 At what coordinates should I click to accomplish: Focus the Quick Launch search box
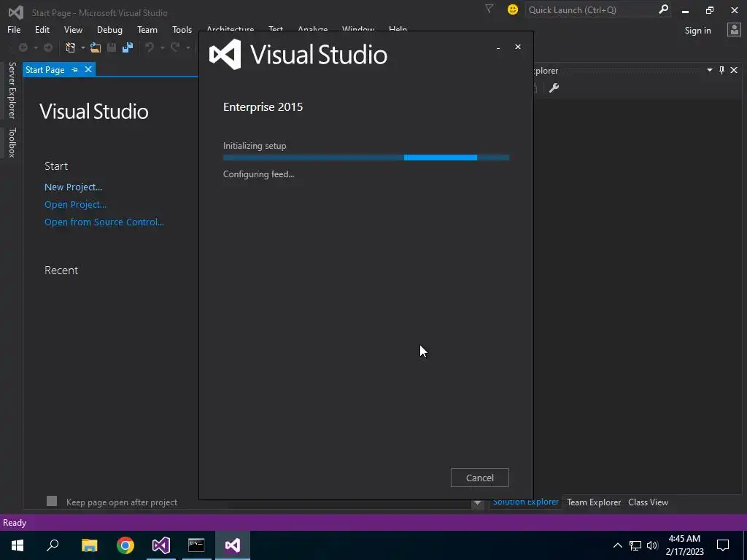(x=591, y=9)
